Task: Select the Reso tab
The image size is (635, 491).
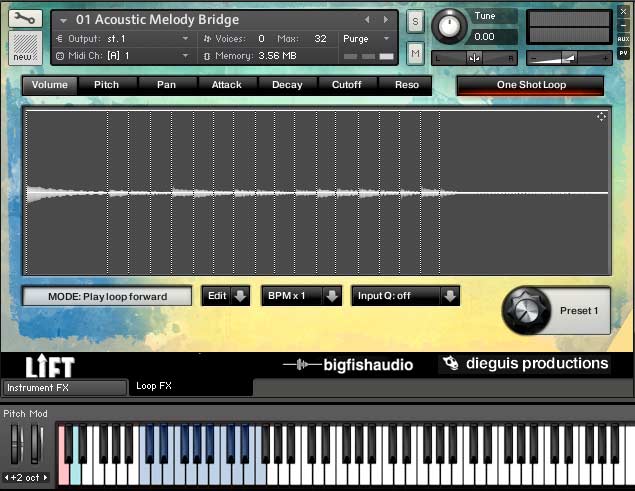Action: (x=407, y=85)
